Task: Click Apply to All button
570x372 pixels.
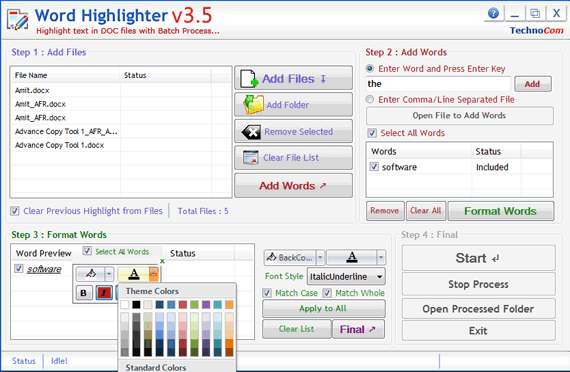Action: [x=323, y=308]
